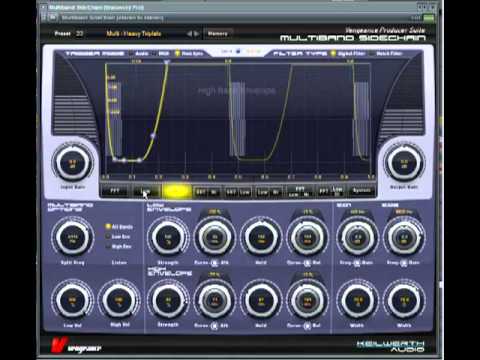Select the Digital Filter type
Screen dimensions: 480x360
pos(348,53)
